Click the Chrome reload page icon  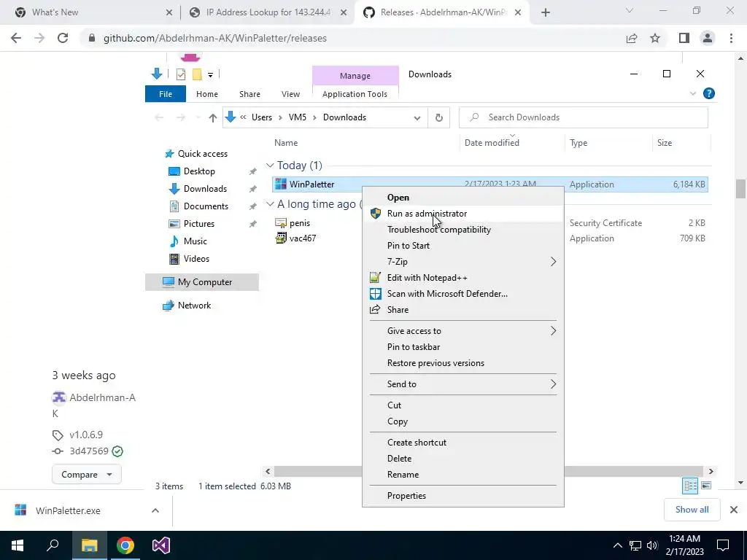pos(63,38)
